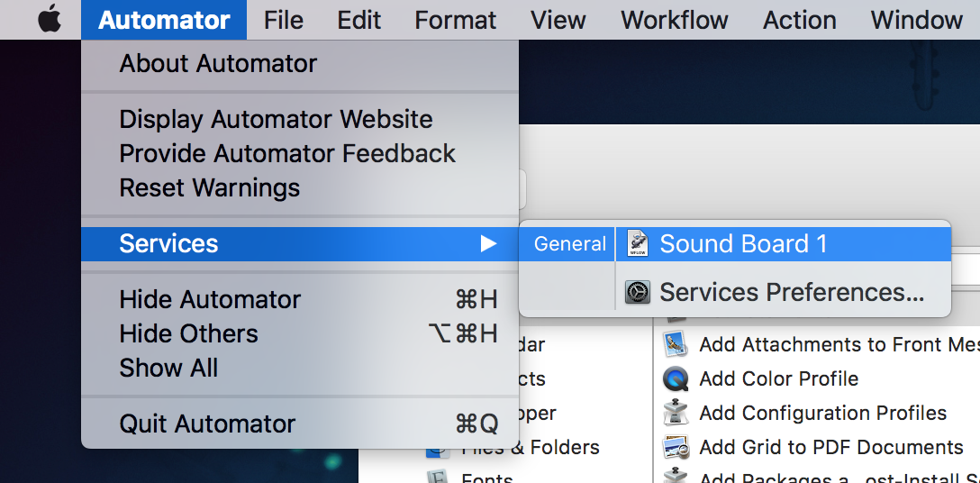Click the Add Configuration Profiles action icon
This screenshot has height=483, width=980.
point(676,413)
